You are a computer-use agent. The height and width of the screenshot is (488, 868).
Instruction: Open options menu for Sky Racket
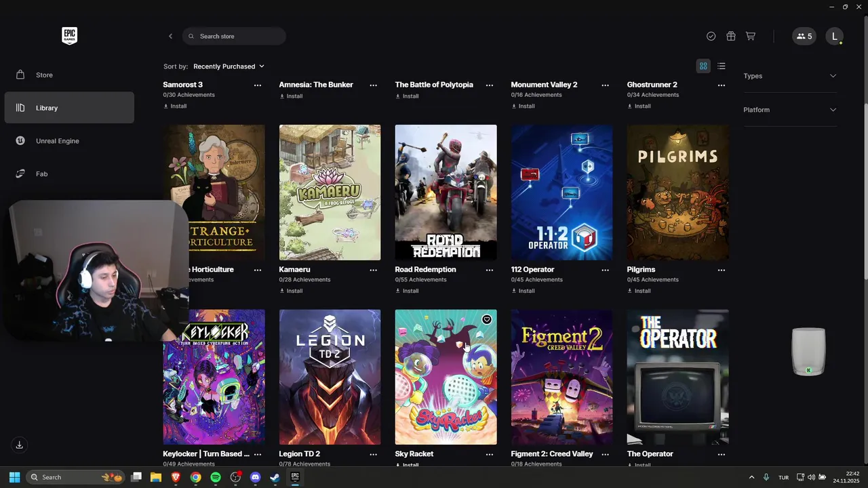(x=490, y=454)
